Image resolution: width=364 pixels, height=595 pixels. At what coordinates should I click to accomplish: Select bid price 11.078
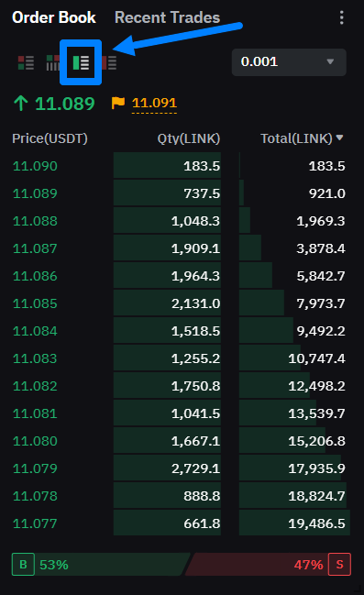[x=35, y=496]
